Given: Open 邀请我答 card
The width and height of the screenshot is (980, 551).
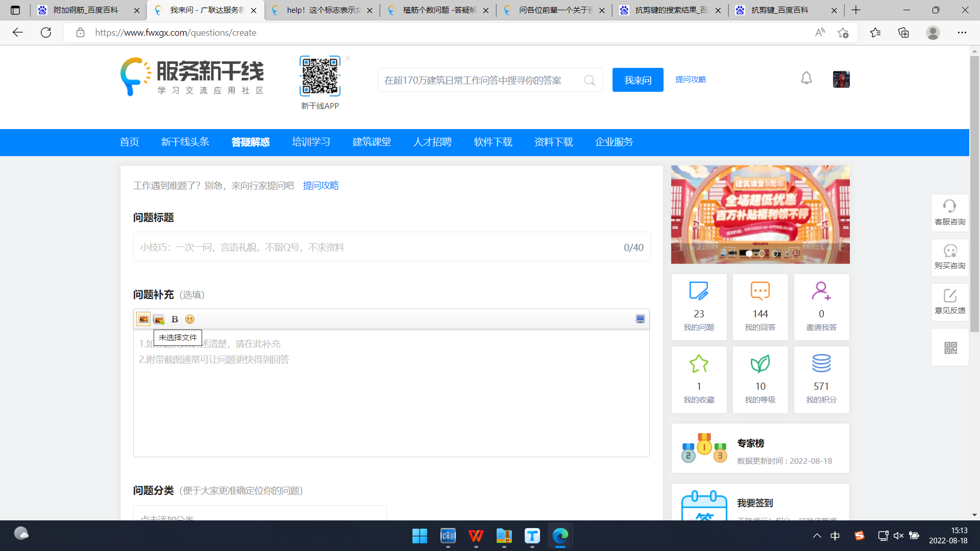Looking at the screenshot, I should pyautogui.click(x=821, y=307).
